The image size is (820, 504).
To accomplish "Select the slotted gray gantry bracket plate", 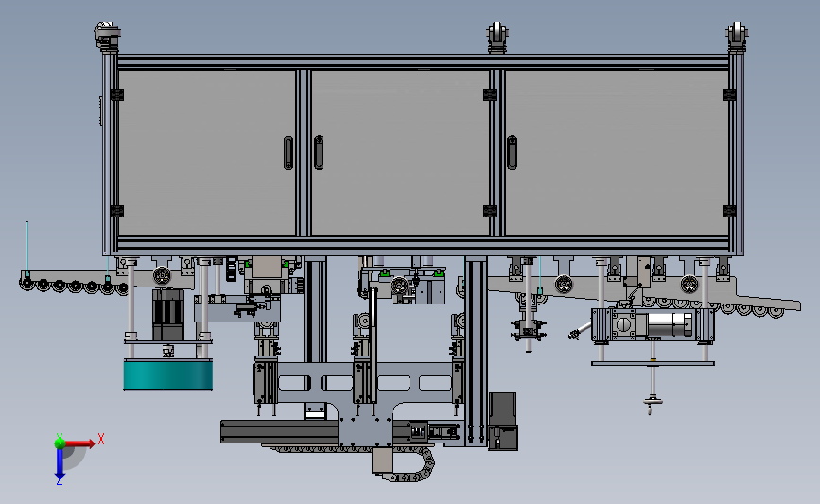I will coord(366,403).
